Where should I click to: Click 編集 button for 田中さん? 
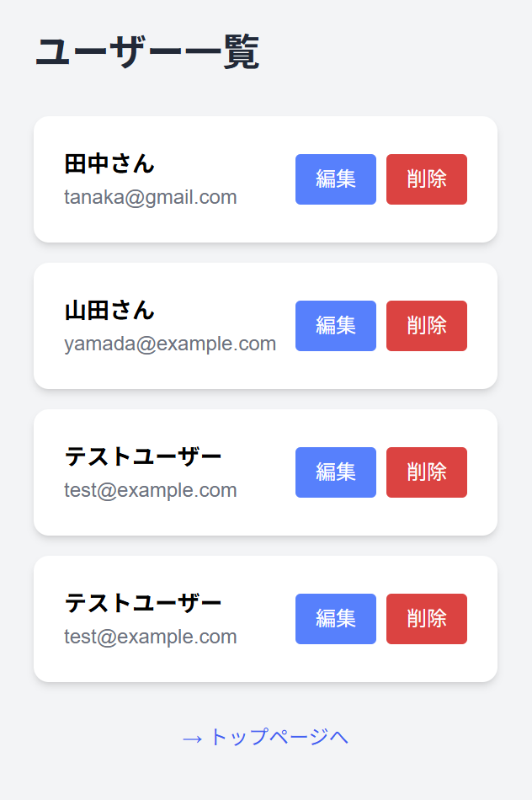tap(335, 179)
